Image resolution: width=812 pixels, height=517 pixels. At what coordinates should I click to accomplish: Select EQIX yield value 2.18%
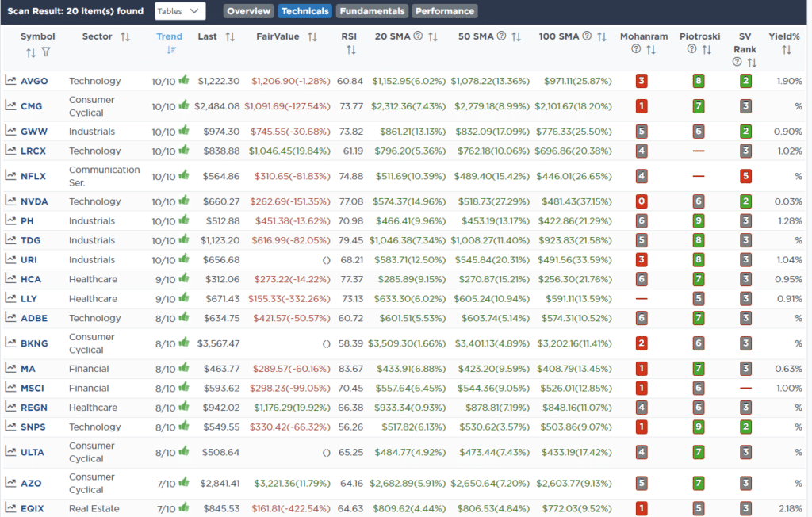[x=791, y=509]
